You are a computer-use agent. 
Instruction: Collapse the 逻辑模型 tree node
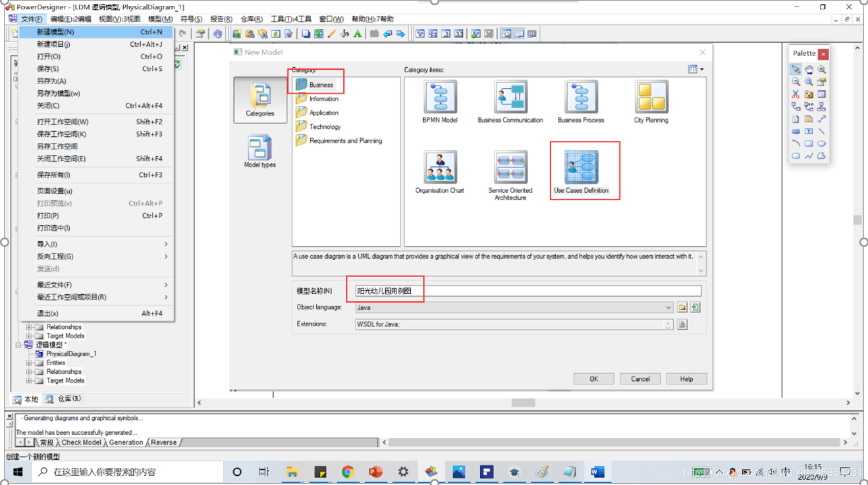click(x=19, y=345)
